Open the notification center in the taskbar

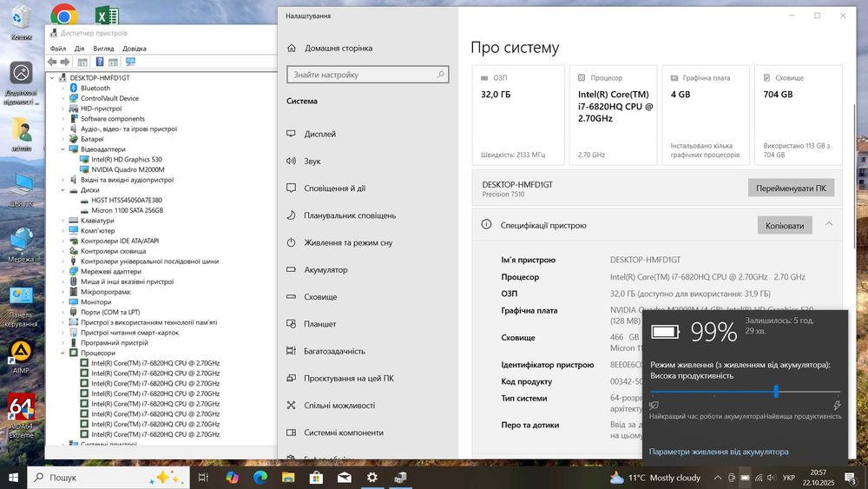(x=850, y=478)
